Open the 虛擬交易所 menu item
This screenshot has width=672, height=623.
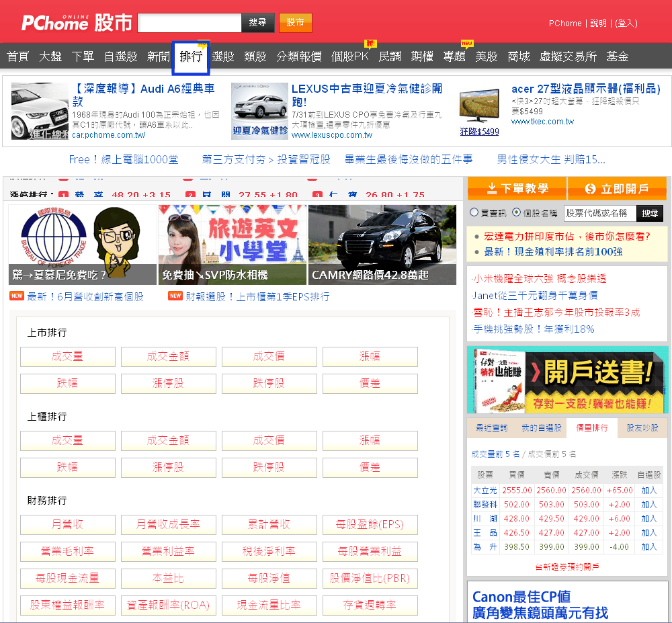(x=569, y=56)
